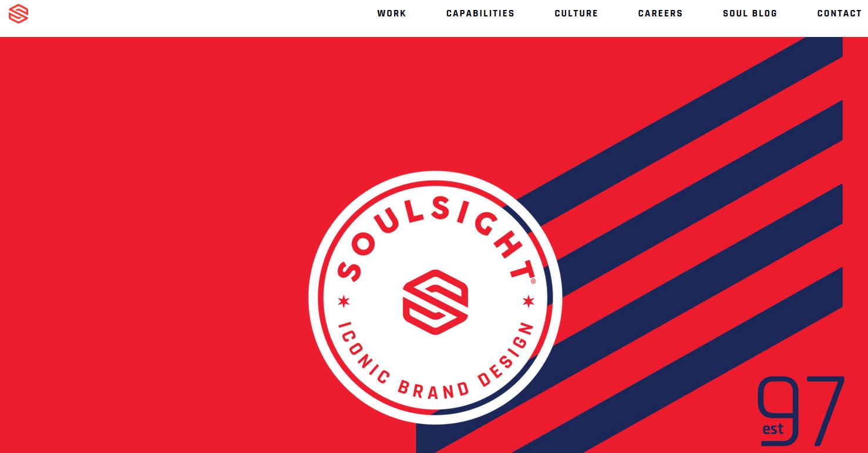This screenshot has height=453, width=868.
Task: Click the large 97 numeral
Action: coord(802,411)
